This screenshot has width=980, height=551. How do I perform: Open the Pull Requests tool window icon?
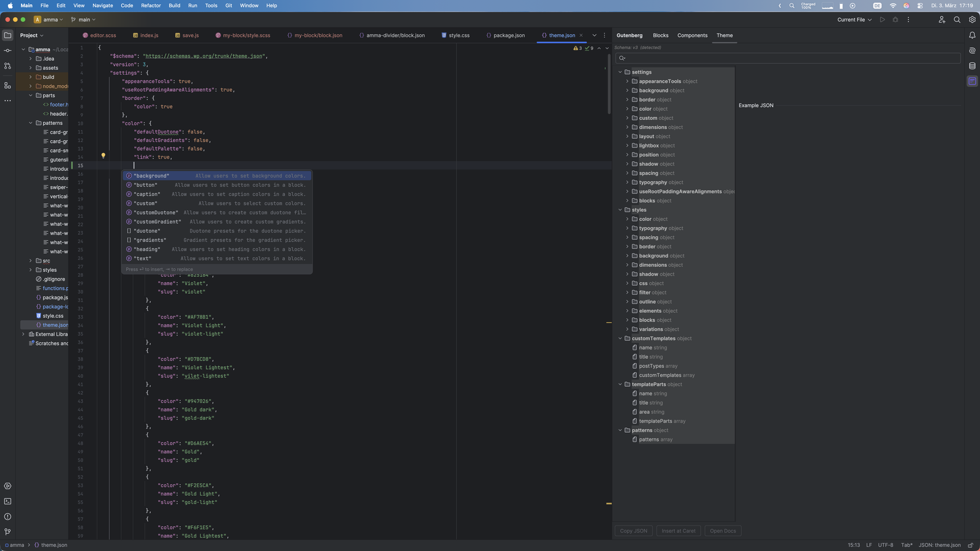[7, 66]
